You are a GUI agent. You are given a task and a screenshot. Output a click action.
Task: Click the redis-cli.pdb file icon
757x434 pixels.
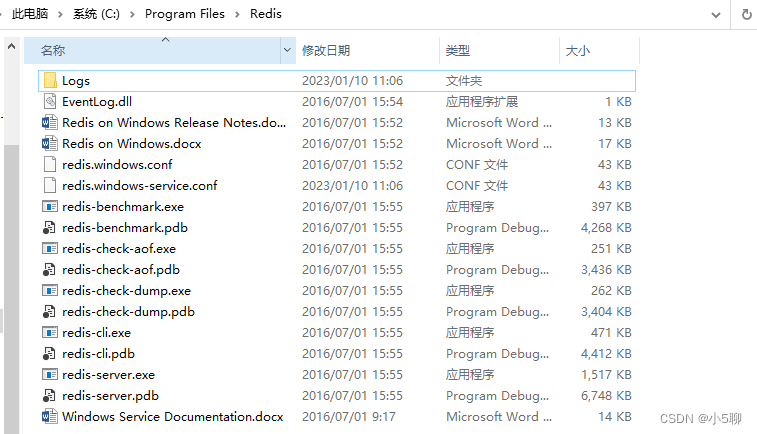[x=50, y=353]
